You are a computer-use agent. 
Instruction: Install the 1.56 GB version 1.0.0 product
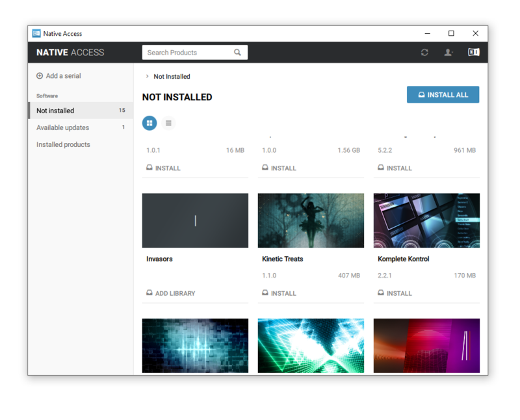[x=279, y=168]
